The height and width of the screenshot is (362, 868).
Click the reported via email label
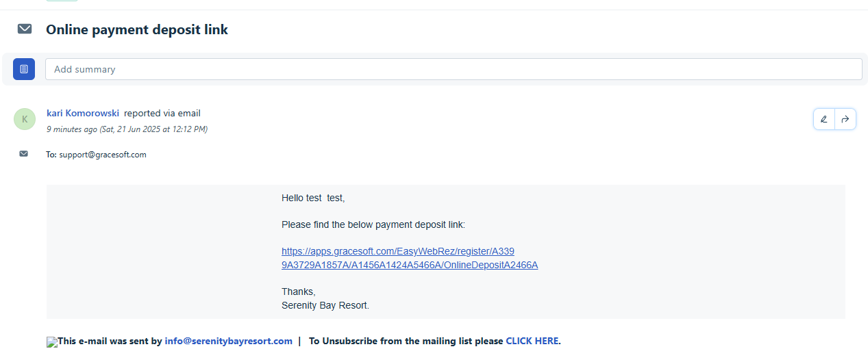pos(162,113)
